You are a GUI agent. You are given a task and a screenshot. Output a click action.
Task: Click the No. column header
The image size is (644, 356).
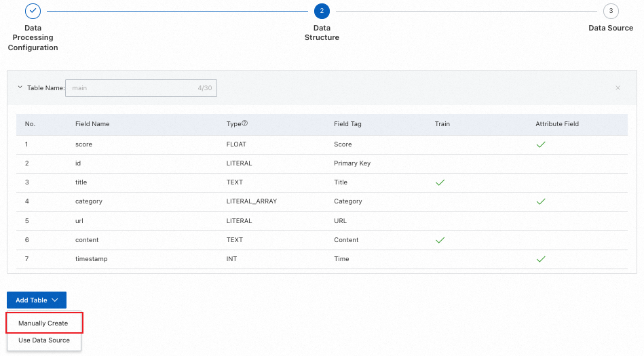pos(30,124)
